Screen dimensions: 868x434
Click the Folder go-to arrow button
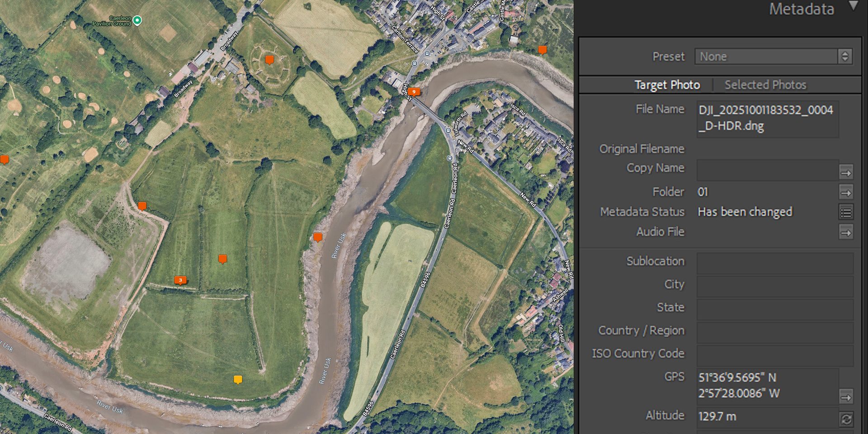click(x=846, y=193)
